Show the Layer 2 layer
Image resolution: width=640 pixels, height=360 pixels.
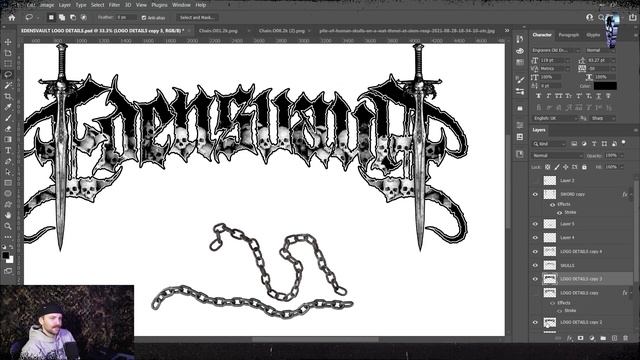535,180
